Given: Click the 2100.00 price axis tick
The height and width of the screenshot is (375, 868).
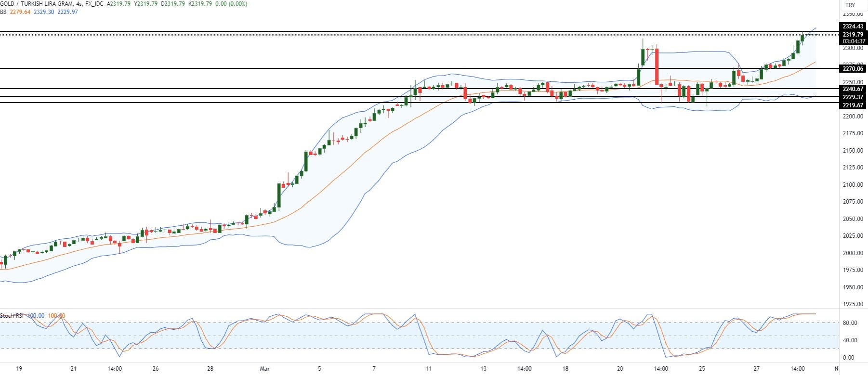Looking at the screenshot, I should pyautogui.click(x=853, y=185).
